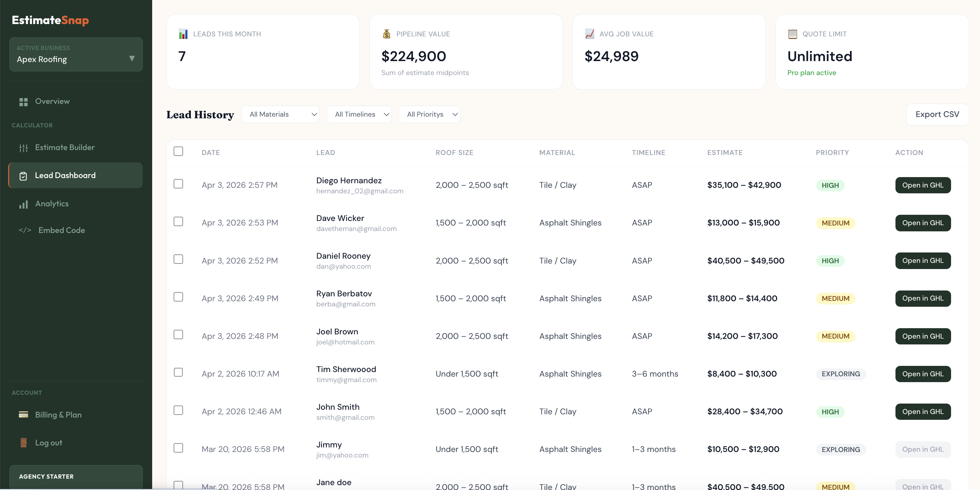Click the Lead Dashboard clipboard icon
980x490 pixels.
coord(23,175)
